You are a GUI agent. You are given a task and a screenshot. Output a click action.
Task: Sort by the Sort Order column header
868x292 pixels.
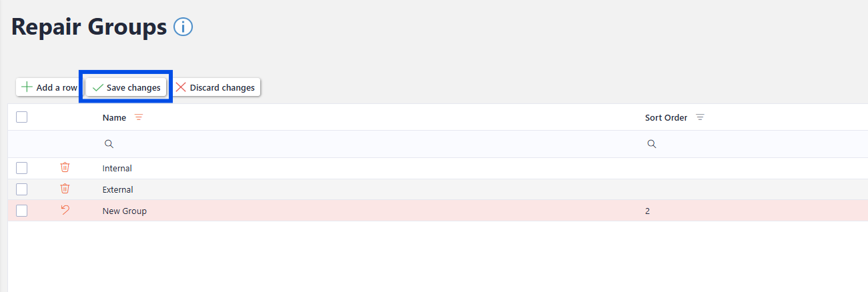(x=666, y=117)
